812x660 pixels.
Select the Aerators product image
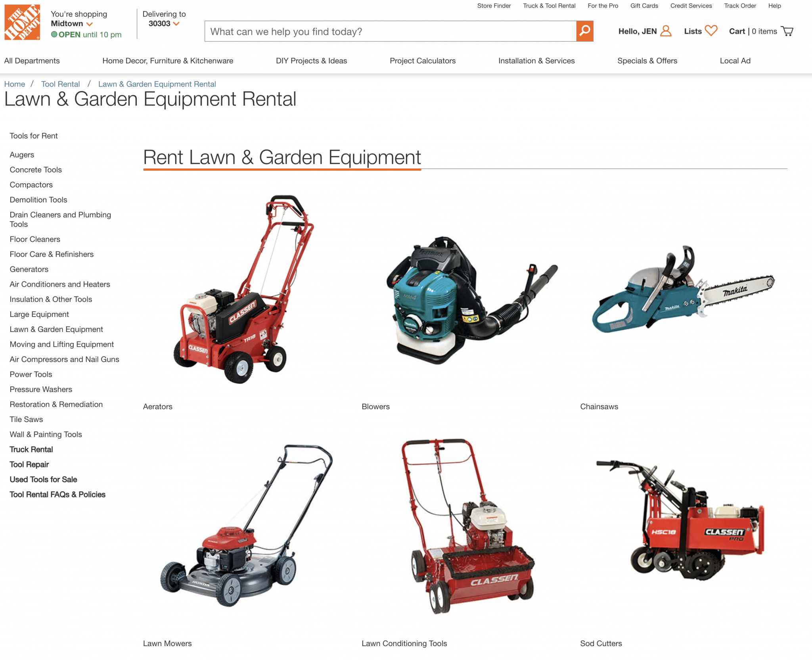[244, 290]
